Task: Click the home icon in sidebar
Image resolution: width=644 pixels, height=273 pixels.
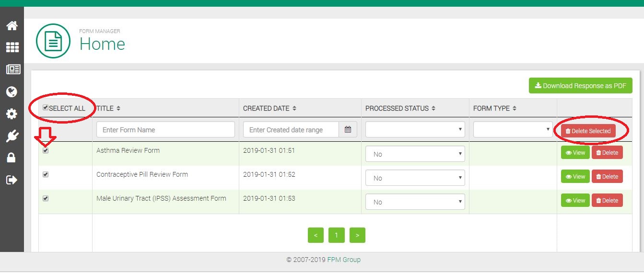Action: 12,25
